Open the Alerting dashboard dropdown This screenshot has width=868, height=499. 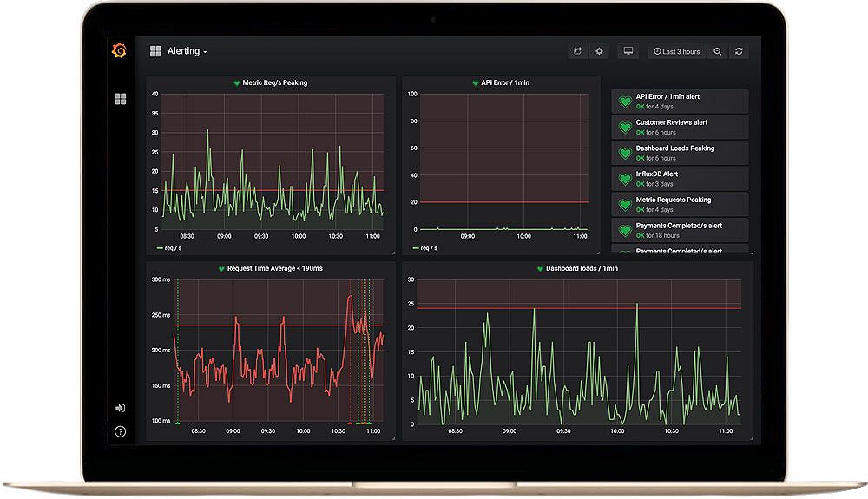(x=187, y=51)
